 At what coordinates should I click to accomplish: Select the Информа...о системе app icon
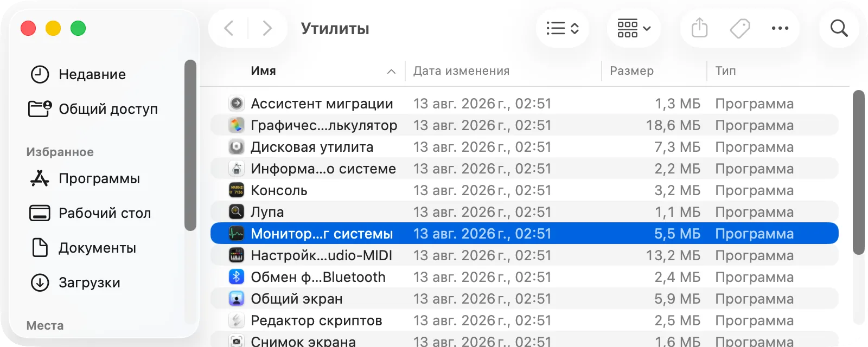237,168
